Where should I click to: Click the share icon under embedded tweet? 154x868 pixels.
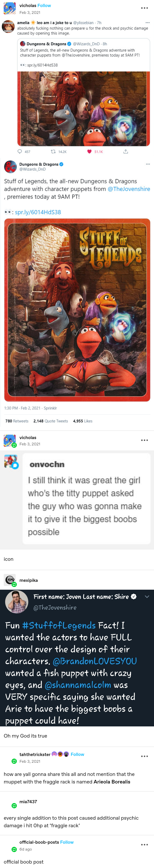click(x=125, y=152)
